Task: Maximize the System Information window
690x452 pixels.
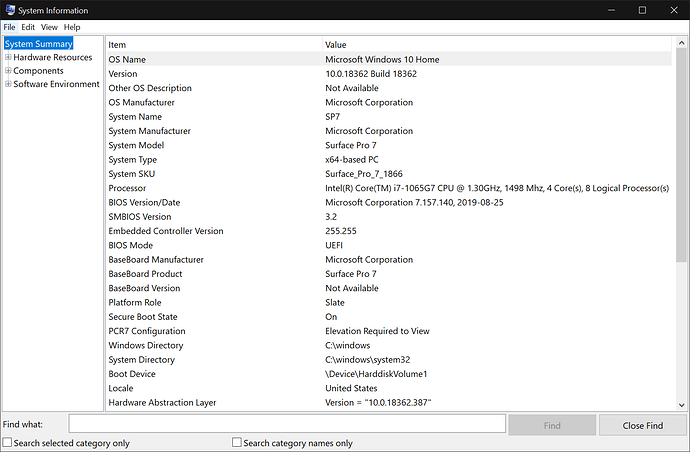Action: pos(642,10)
